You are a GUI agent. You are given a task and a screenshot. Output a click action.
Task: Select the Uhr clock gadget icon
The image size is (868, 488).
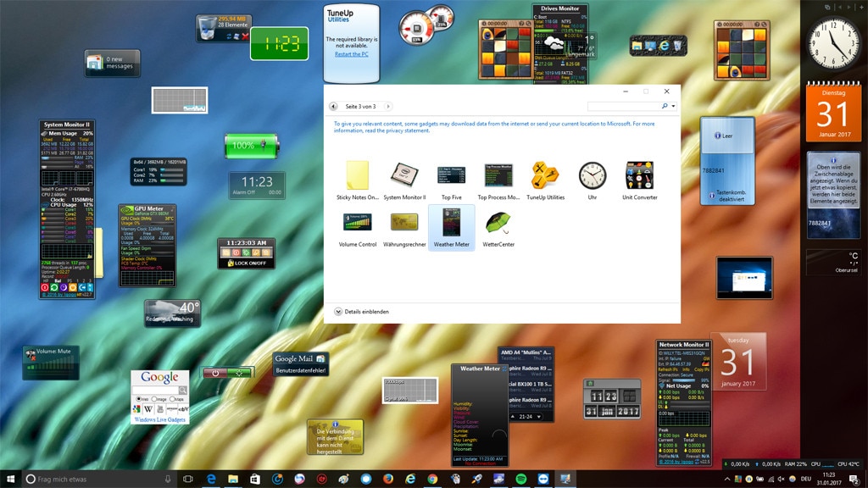pyautogui.click(x=593, y=175)
